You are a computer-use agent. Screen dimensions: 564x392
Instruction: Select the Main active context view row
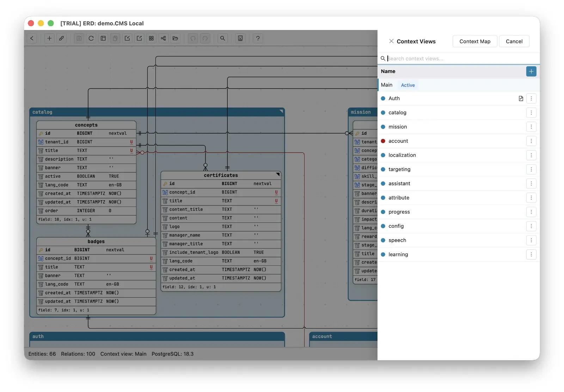pos(459,85)
